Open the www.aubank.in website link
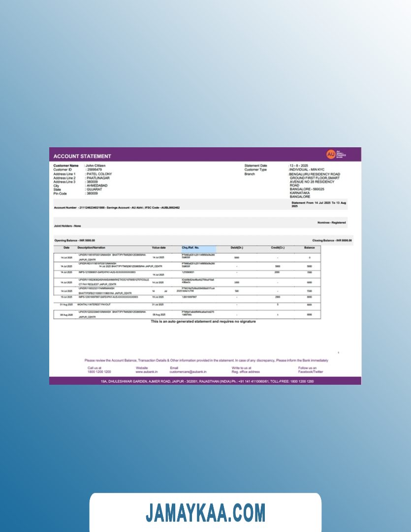The width and height of the screenshot is (411, 532). [x=147, y=372]
